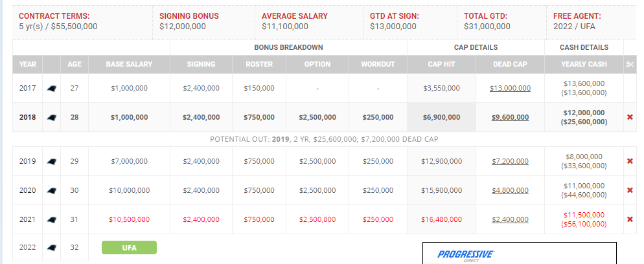644x264 pixels.
Task: Open the $9,600,000 dead cap link
Action: (510, 117)
